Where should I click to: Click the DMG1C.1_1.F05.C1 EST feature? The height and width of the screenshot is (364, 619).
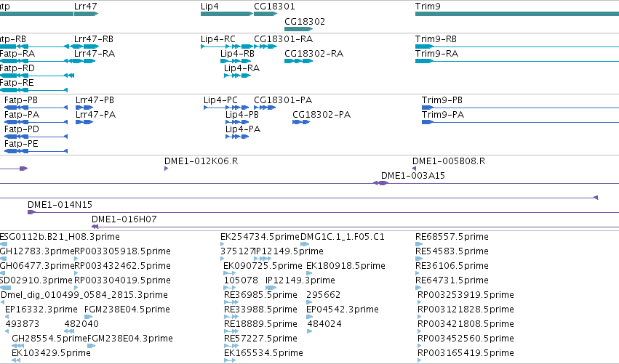pyautogui.click(x=305, y=245)
